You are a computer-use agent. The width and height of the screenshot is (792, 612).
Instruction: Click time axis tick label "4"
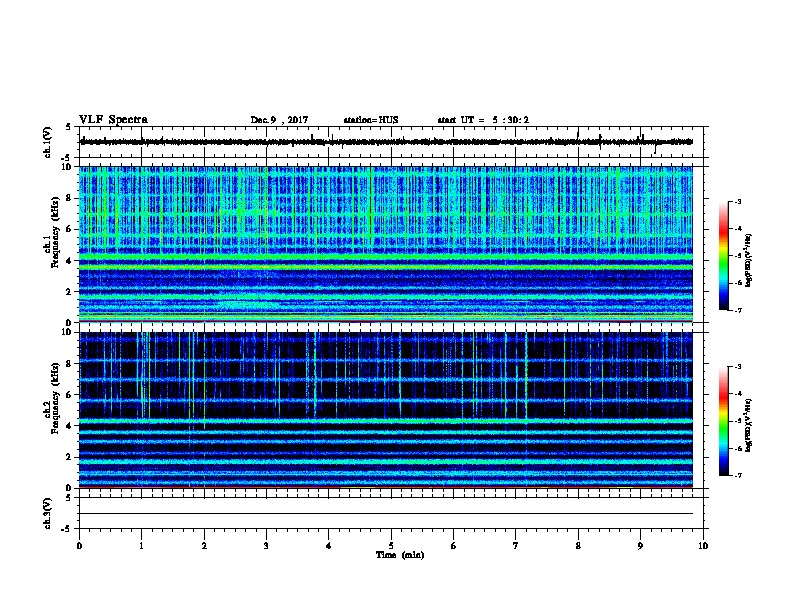point(329,546)
